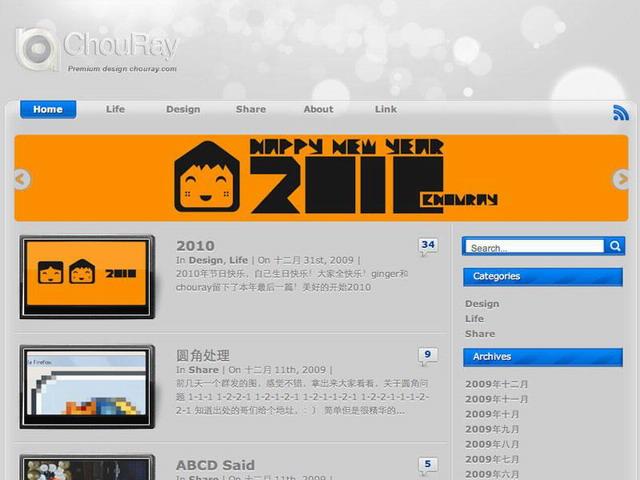Screen dimensions: 640x480
Task: Open the 2010 post thumbnail
Action: click(x=87, y=277)
